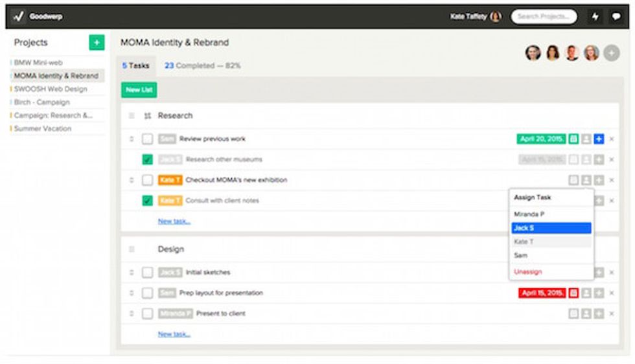Image resolution: width=635 pixels, height=364 pixels.
Task: Open SWOOSH Web Design project
Action: (51, 89)
